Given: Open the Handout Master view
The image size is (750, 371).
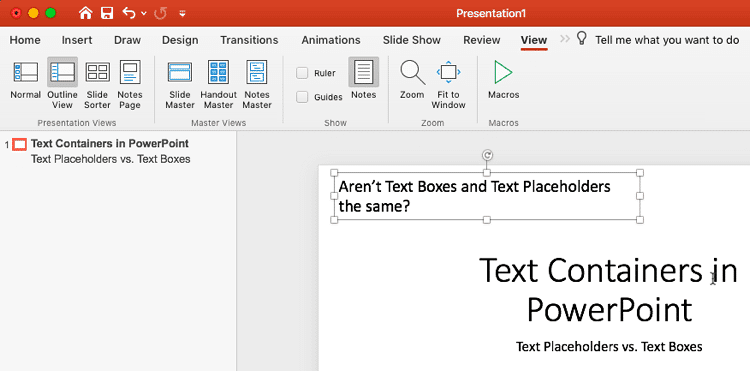Looking at the screenshot, I should (x=219, y=84).
